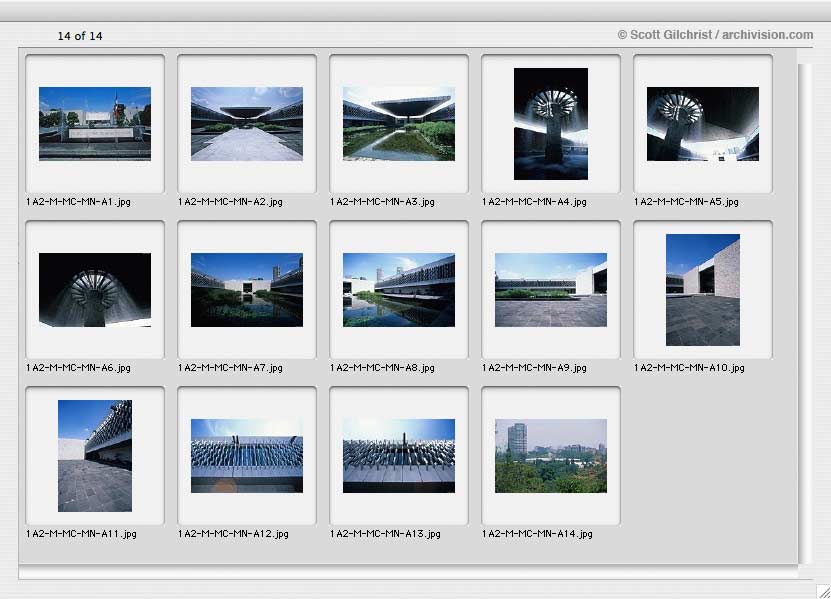Select thumbnail 1A2-M-MC-MN-A8.jpg pool and facade
Viewport: 831px width, 599px height.
tap(399, 289)
